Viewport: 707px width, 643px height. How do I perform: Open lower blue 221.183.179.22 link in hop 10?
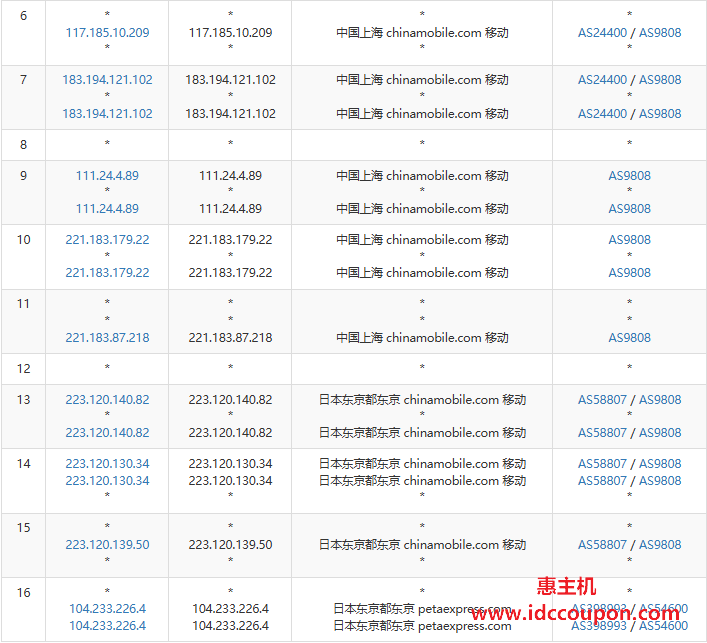pos(107,272)
